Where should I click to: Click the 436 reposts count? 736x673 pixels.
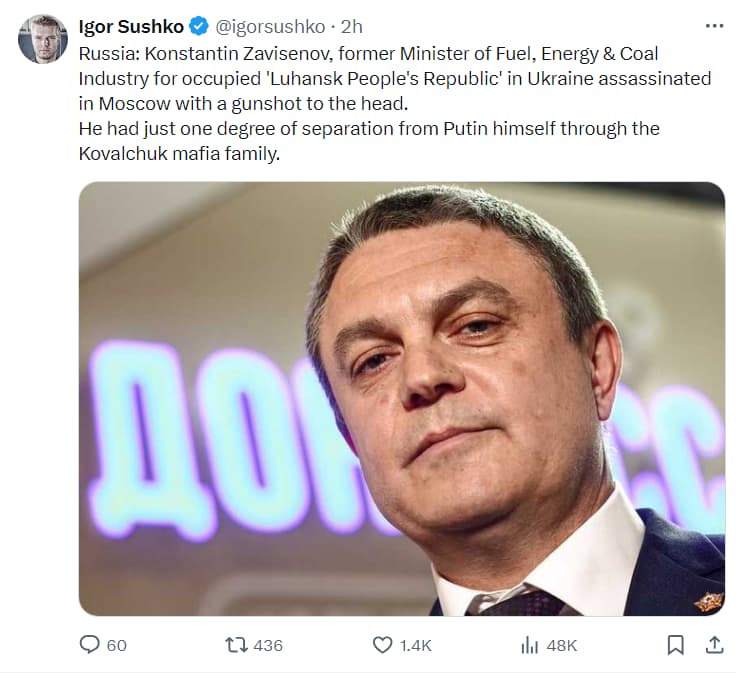click(268, 645)
